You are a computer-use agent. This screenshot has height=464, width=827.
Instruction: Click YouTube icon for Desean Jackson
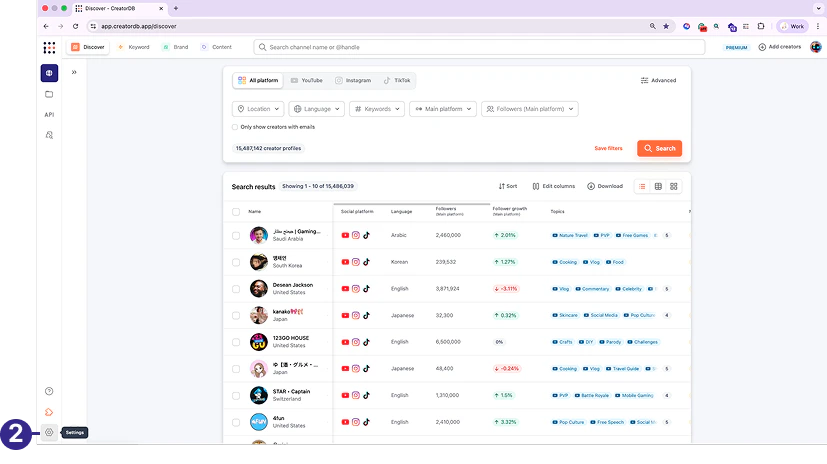pos(345,289)
